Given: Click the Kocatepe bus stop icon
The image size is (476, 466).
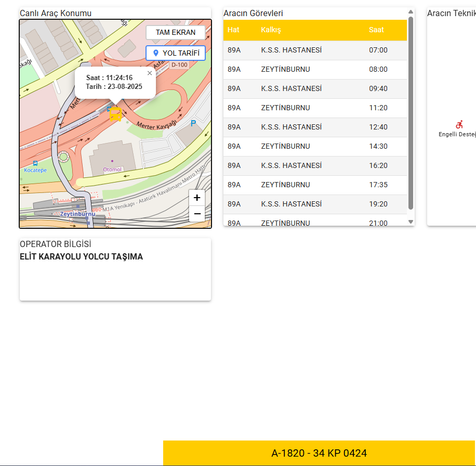Looking at the screenshot, I should tap(35, 163).
